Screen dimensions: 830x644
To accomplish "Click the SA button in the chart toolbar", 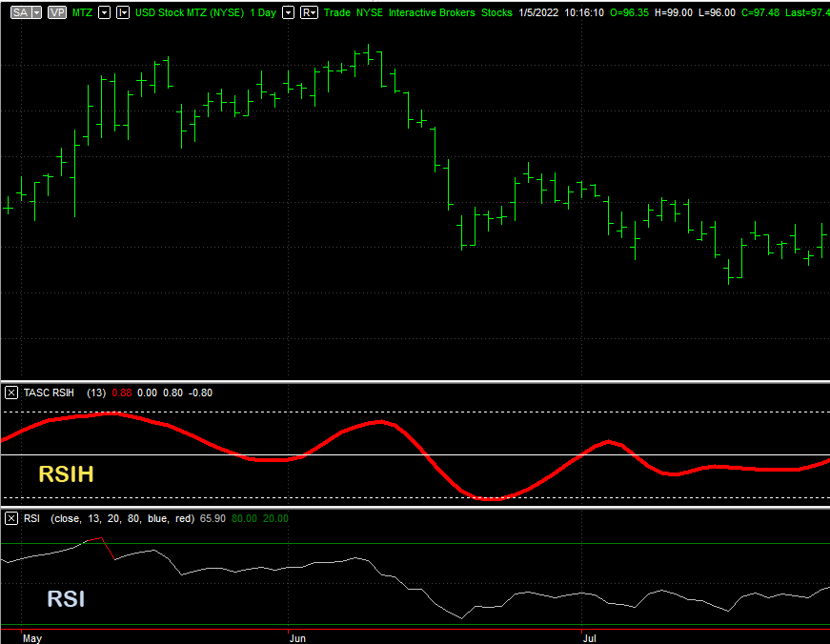I will tap(20, 12).
